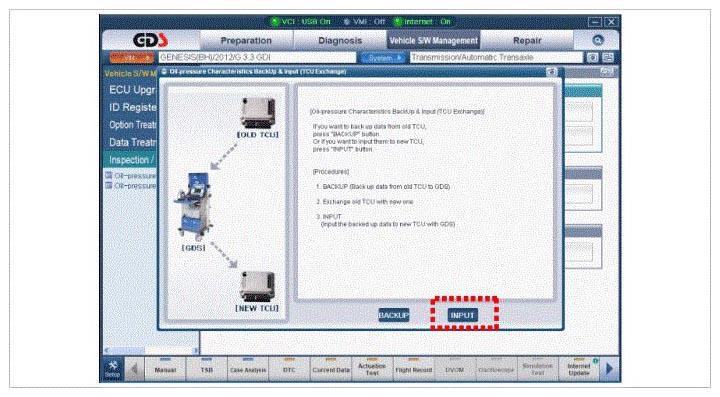Select the Vehicle S/W Management tab
720x397 pixels.
pyautogui.click(x=433, y=40)
